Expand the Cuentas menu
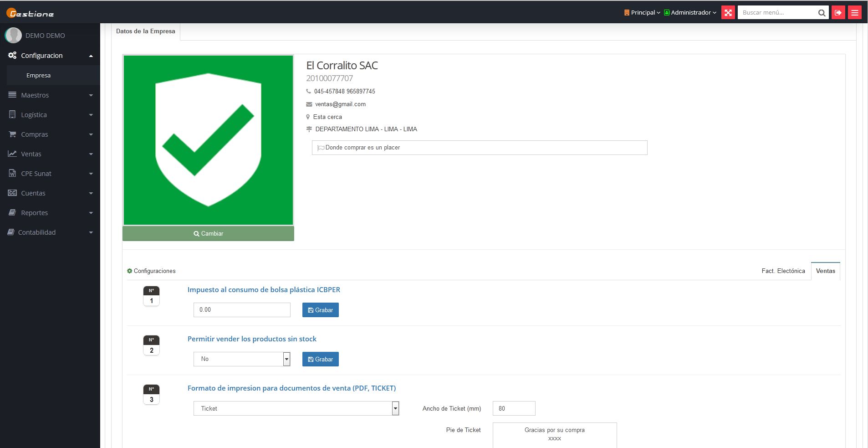 [91, 193]
